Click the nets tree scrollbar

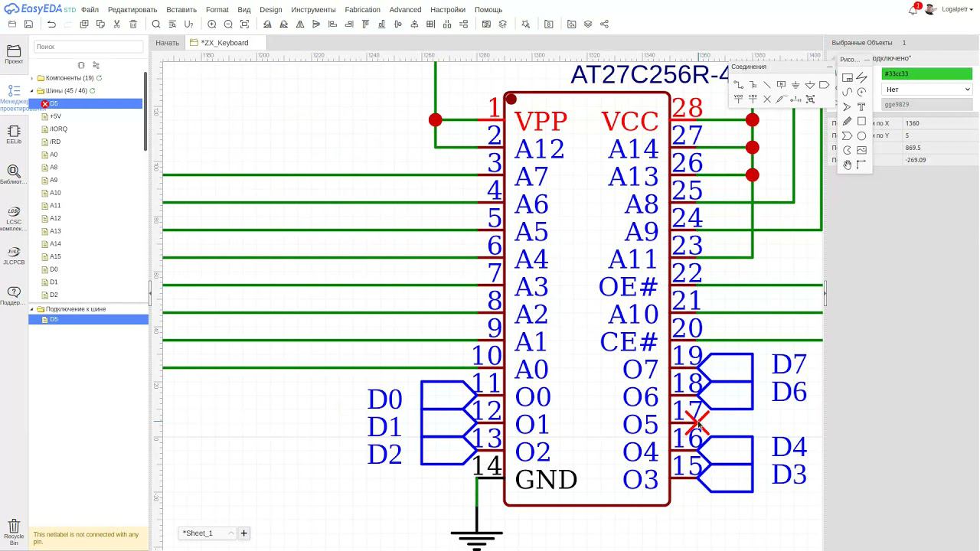click(x=145, y=112)
